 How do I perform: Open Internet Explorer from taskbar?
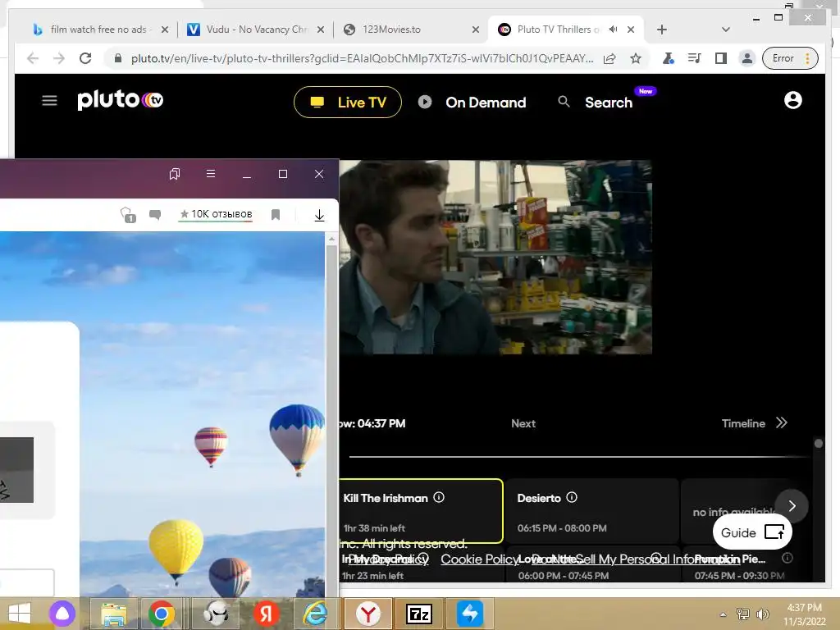pyautogui.click(x=316, y=614)
